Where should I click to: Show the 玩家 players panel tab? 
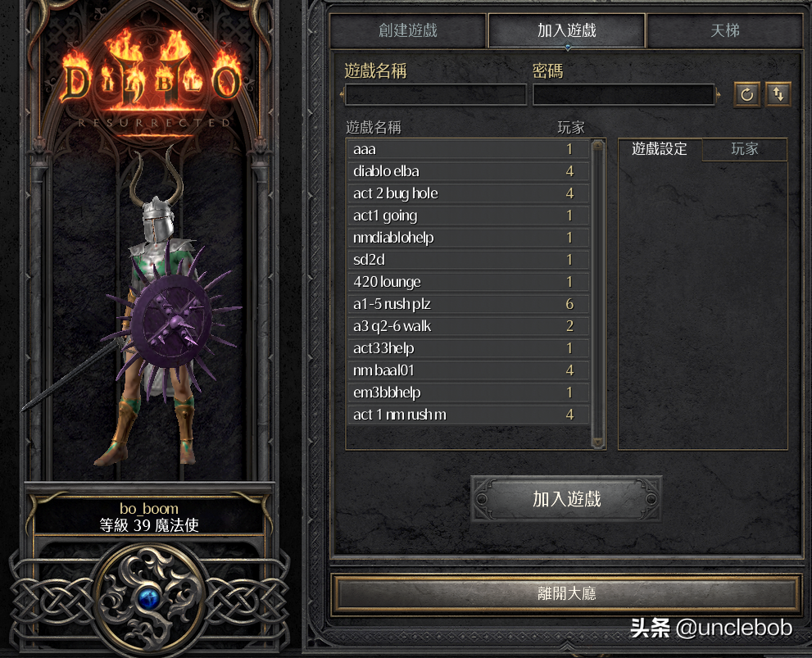[744, 149]
